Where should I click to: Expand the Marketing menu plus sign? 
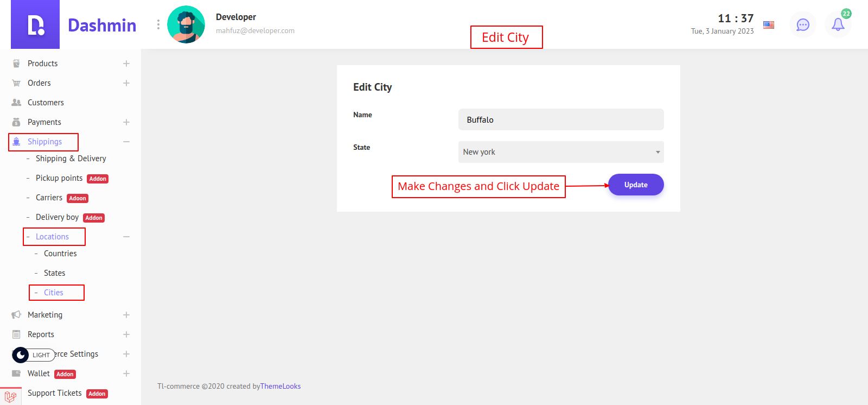(x=126, y=315)
